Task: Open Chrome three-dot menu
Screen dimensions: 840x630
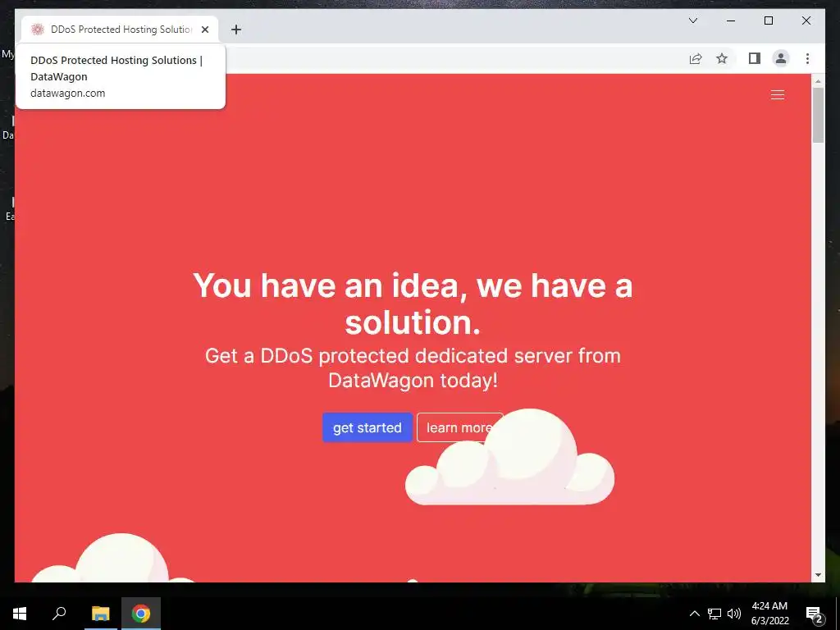Action: [x=807, y=58]
